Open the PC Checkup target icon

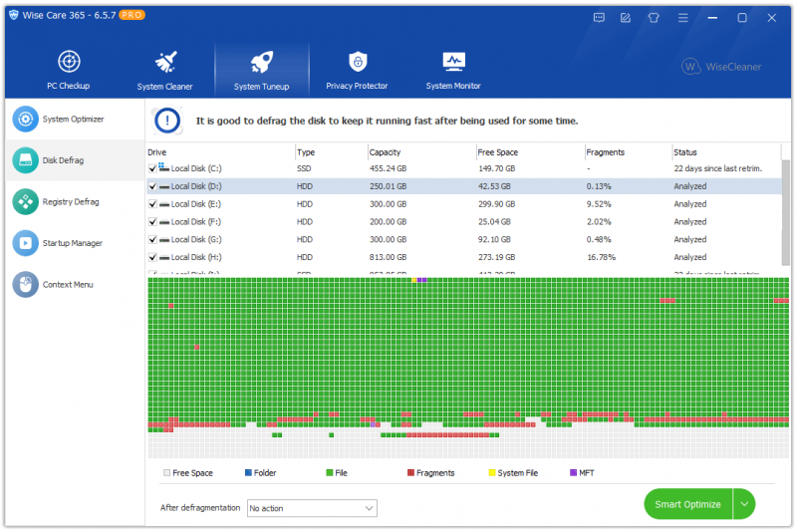point(69,62)
